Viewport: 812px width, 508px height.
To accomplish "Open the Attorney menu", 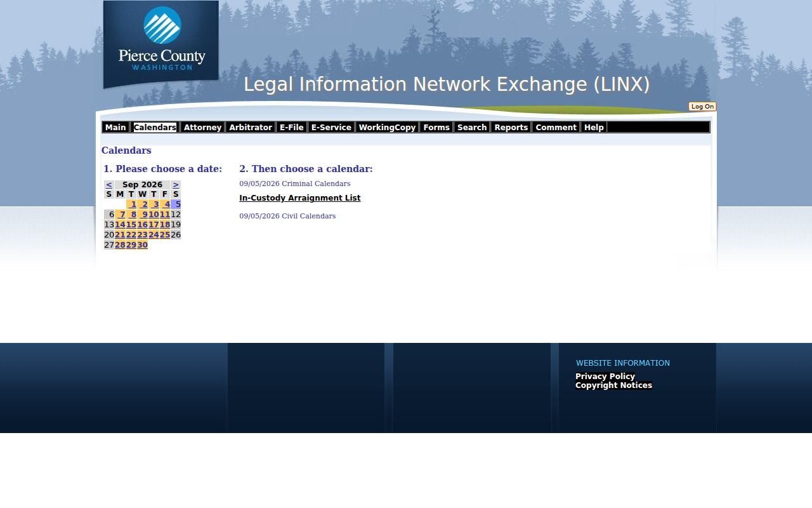I will click(202, 128).
